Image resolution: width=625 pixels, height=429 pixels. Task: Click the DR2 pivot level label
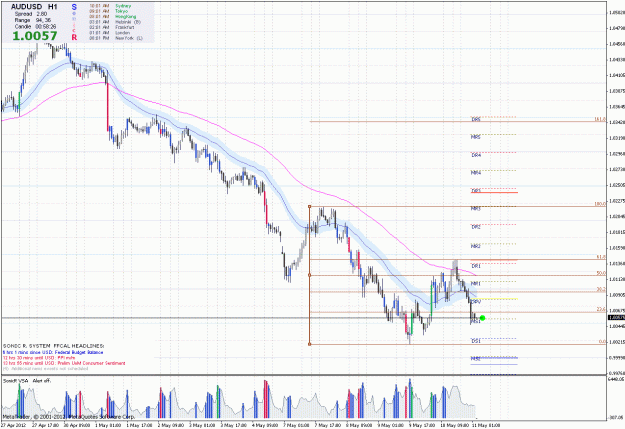(476, 227)
